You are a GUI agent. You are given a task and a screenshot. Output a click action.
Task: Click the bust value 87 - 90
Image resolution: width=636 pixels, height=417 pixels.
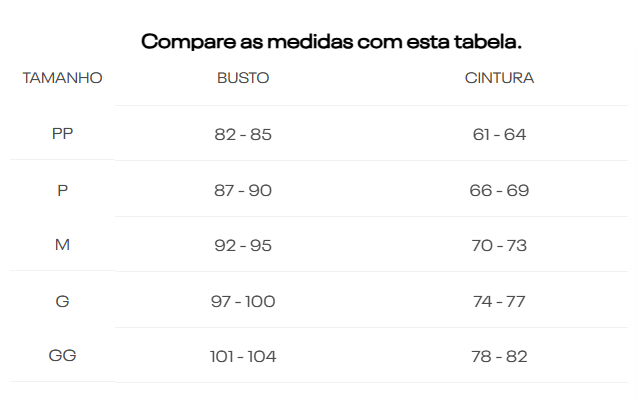(x=243, y=190)
